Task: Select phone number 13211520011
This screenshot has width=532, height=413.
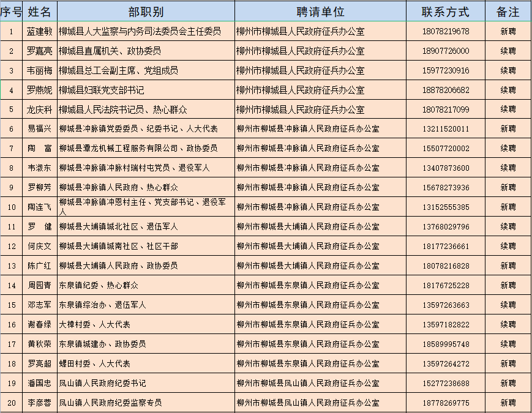Action: [x=446, y=129]
